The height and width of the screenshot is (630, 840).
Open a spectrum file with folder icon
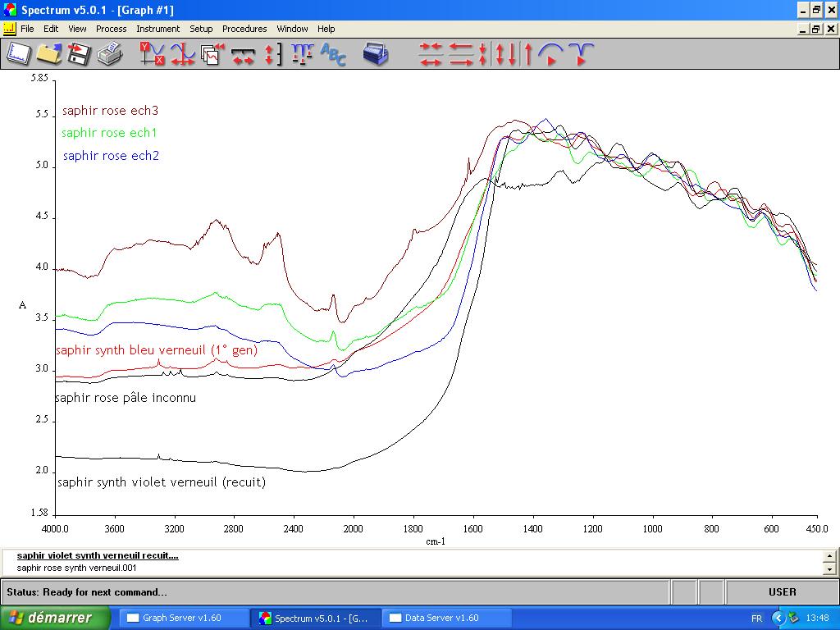click(x=48, y=54)
